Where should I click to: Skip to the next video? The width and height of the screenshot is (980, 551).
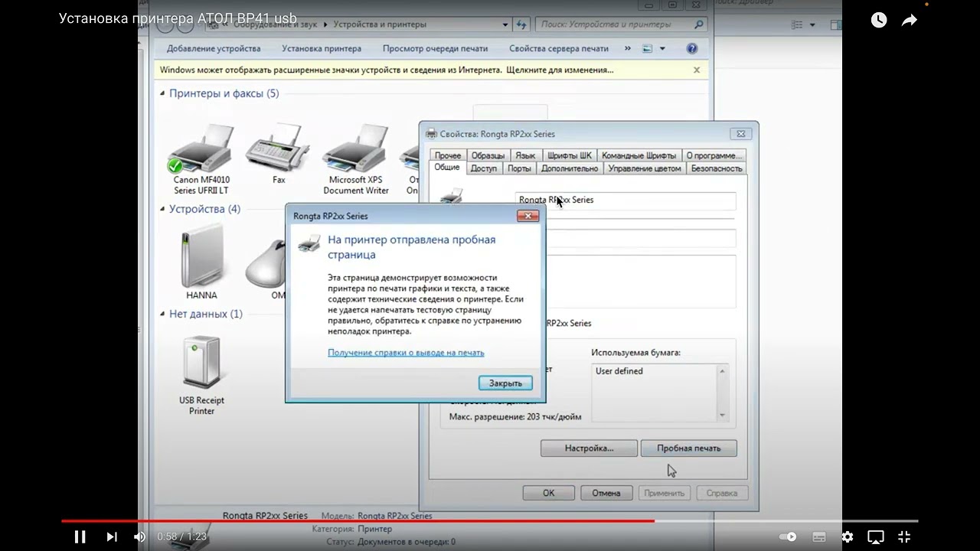[112, 536]
